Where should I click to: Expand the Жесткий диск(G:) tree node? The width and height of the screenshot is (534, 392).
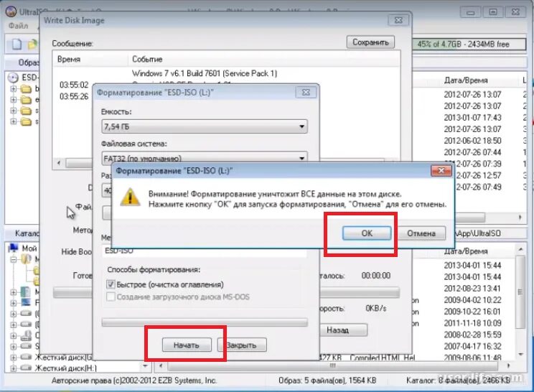pos(13,358)
